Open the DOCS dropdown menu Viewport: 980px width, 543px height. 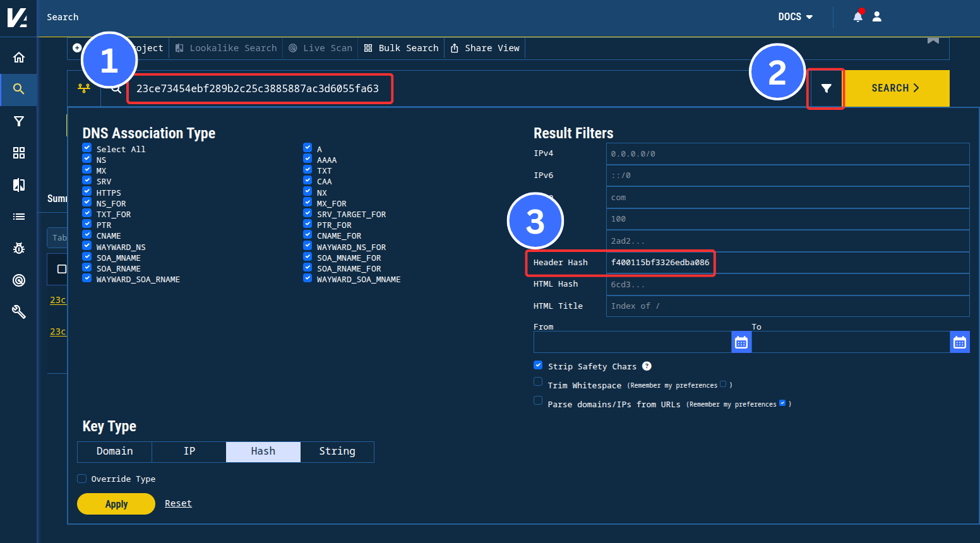tap(794, 17)
